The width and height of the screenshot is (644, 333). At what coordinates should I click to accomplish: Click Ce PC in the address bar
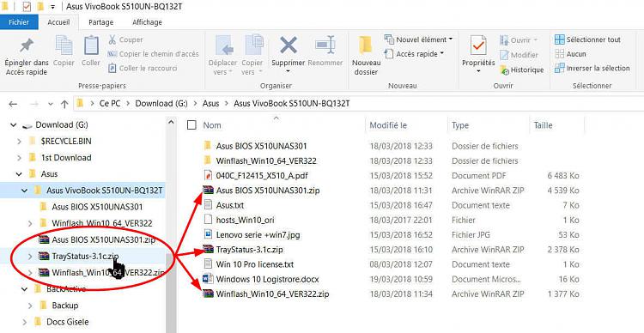click(x=110, y=104)
